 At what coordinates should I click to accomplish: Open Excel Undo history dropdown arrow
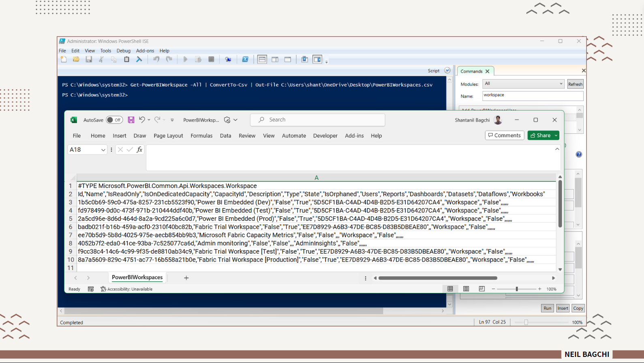[x=149, y=120]
